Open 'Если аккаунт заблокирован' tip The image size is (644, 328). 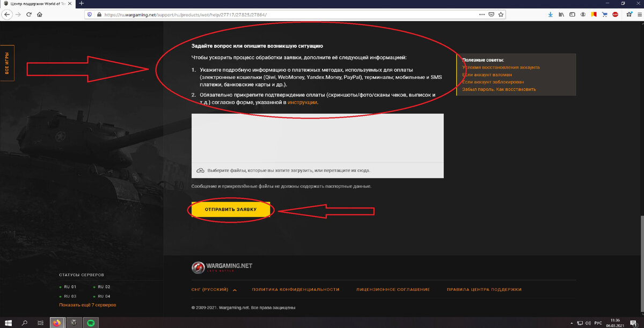[493, 82]
